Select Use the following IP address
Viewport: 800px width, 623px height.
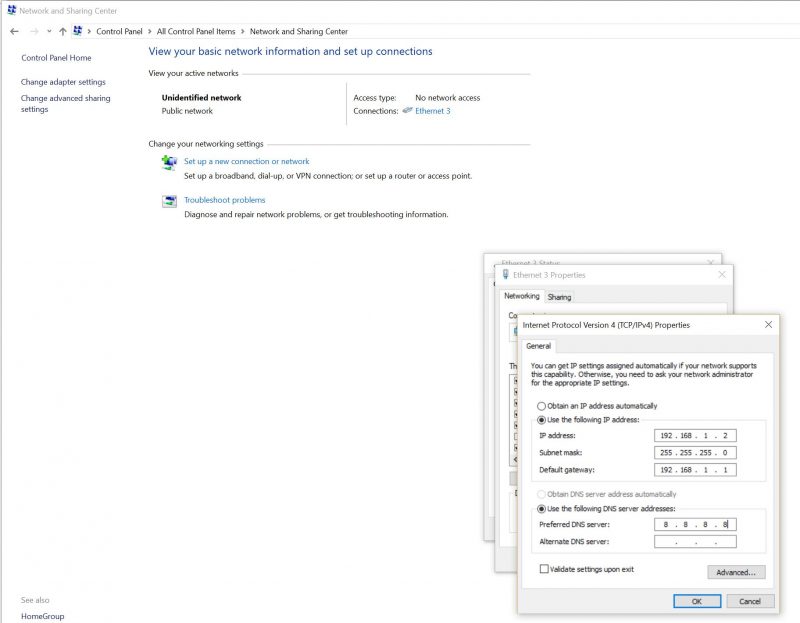(x=542, y=420)
